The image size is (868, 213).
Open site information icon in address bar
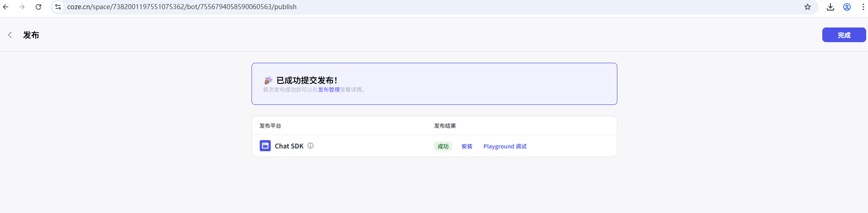[58, 7]
